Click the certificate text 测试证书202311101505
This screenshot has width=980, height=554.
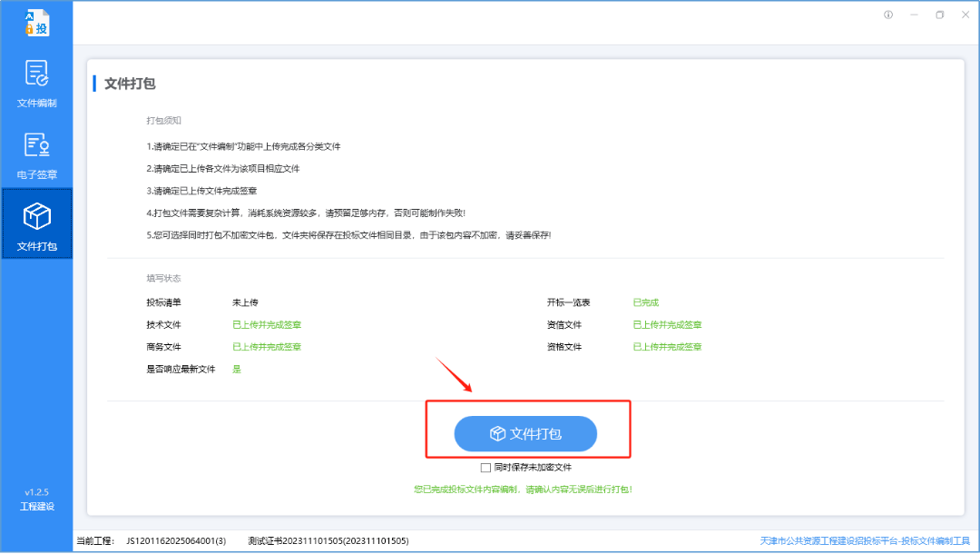click(x=328, y=541)
